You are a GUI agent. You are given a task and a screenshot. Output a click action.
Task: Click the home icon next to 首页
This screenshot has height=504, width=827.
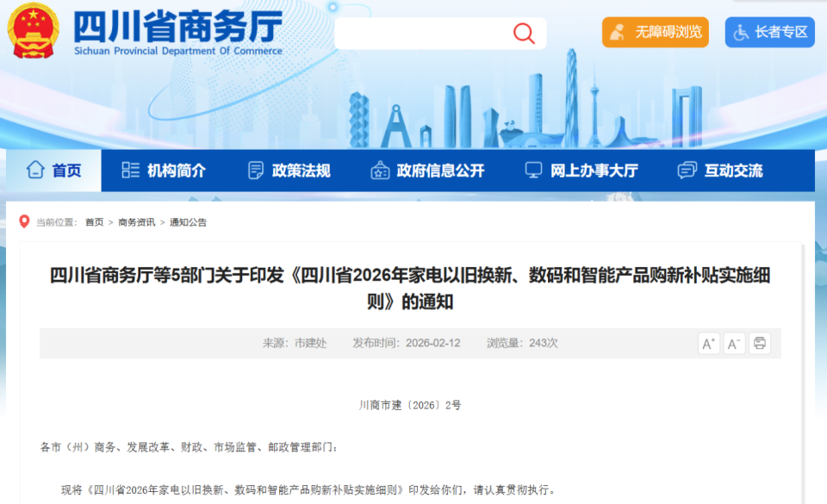pyautogui.click(x=37, y=171)
